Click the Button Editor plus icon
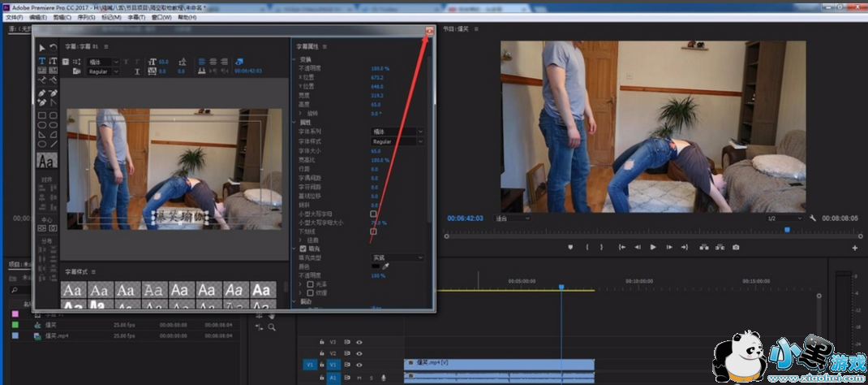The width and height of the screenshot is (868, 385). click(x=854, y=247)
